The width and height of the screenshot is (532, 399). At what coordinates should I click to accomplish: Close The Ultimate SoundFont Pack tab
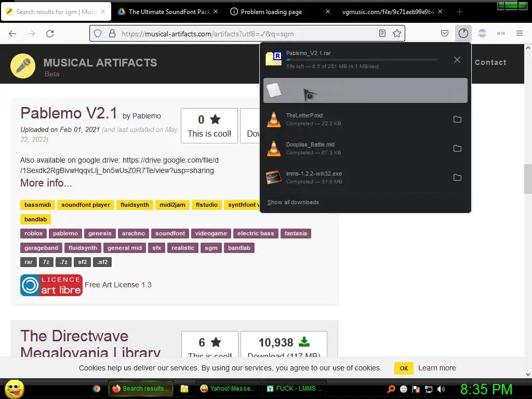click(216, 11)
